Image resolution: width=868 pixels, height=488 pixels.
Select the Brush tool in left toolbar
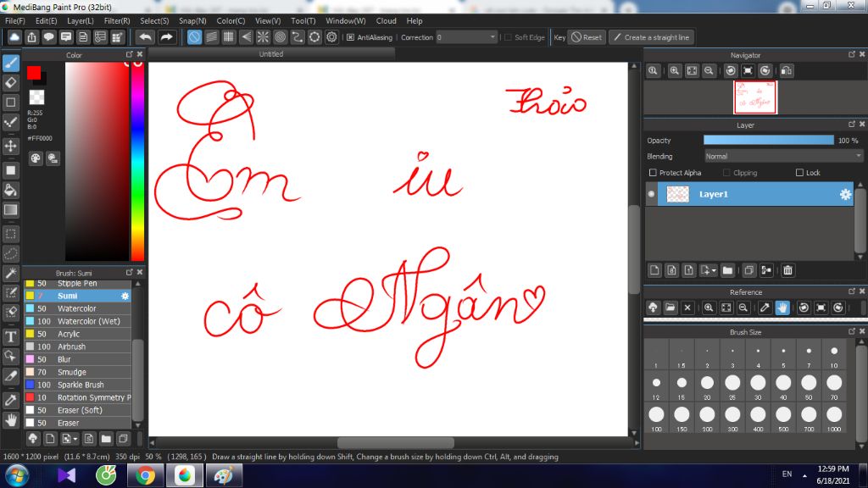(x=11, y=63)
